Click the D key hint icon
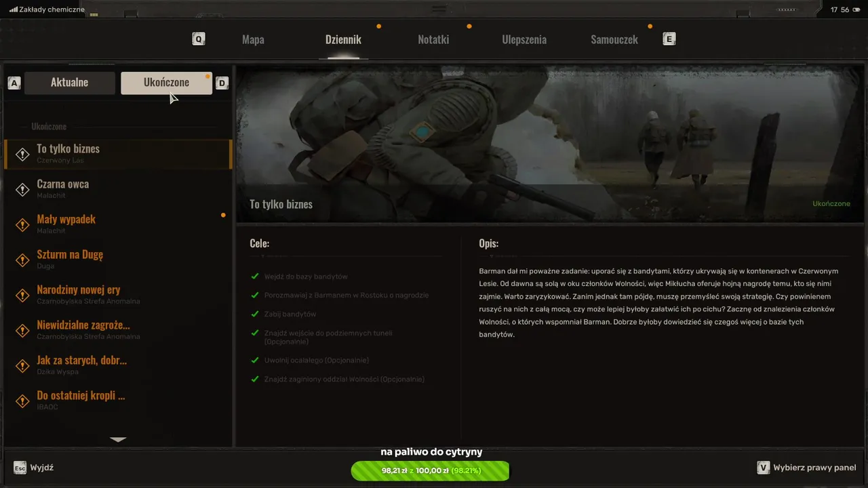The width and height of the screenshot is (868, 488). tap(222, 83)
